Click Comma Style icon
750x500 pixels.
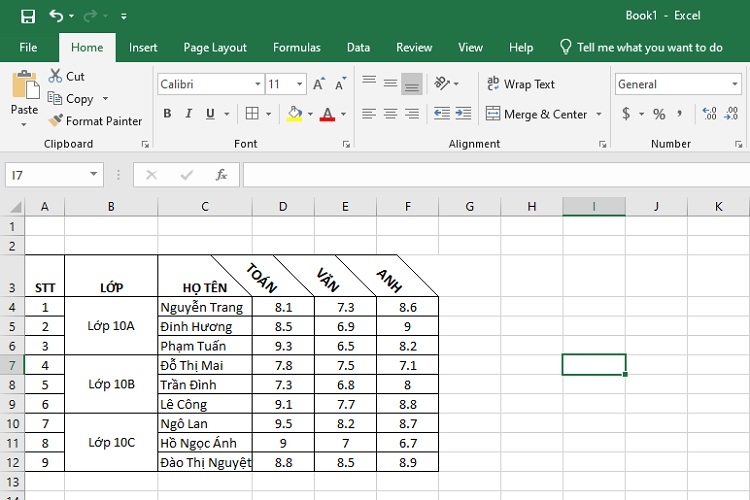click(x=680, y=114)
